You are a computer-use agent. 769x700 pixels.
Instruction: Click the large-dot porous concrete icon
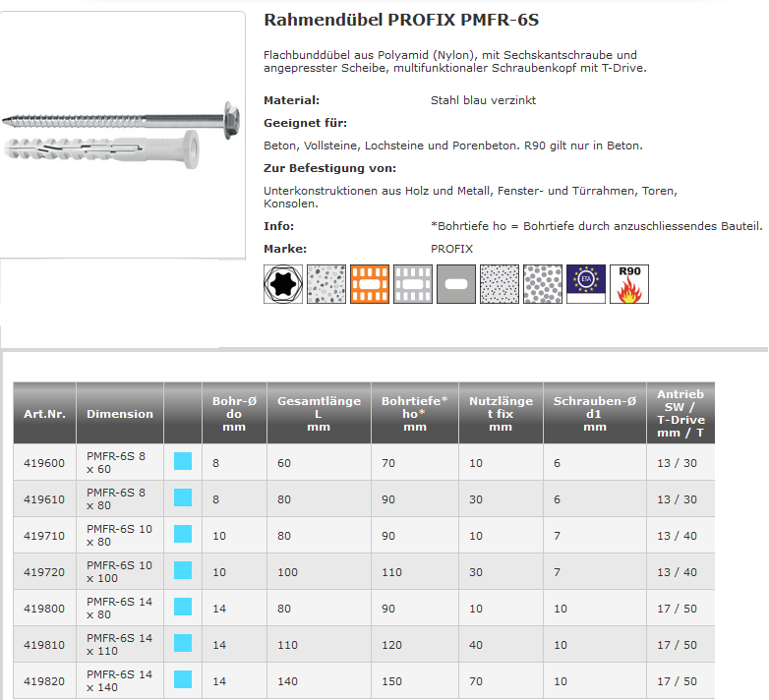[x=543, y=284]
